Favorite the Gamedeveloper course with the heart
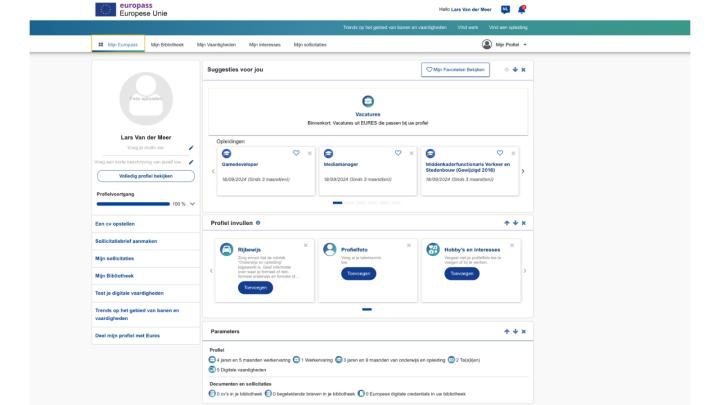Screen dimensions: 720x405 tap(296, 153)
